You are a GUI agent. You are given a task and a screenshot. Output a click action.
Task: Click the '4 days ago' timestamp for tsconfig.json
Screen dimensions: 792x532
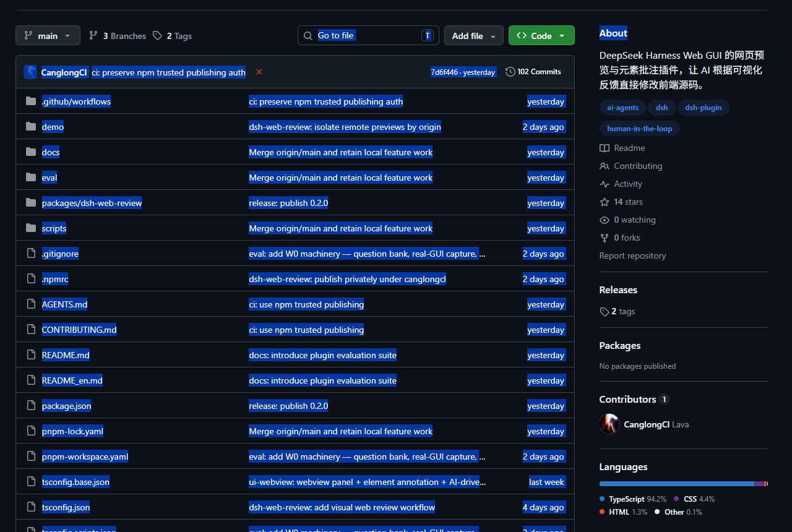pos(544,507)
